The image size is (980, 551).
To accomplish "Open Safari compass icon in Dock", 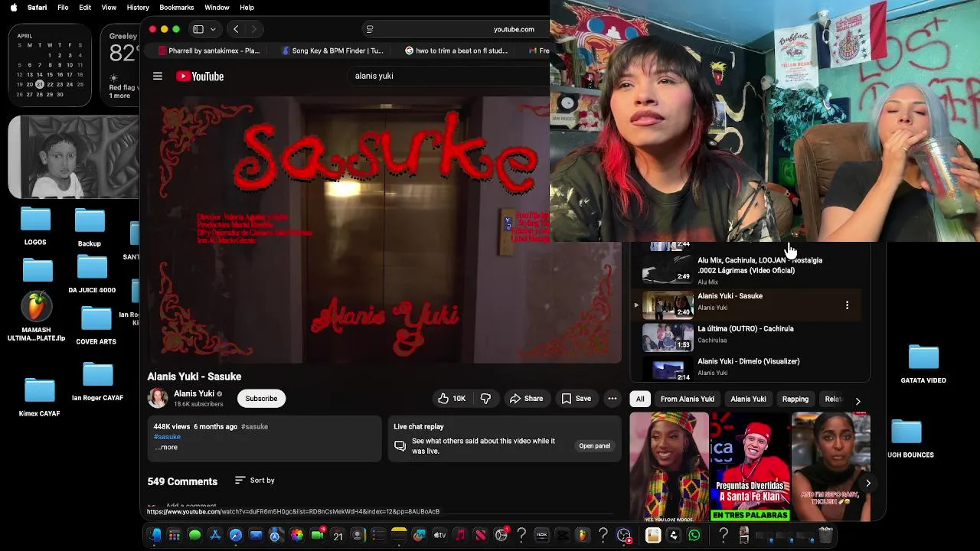I will coord(235,536).
